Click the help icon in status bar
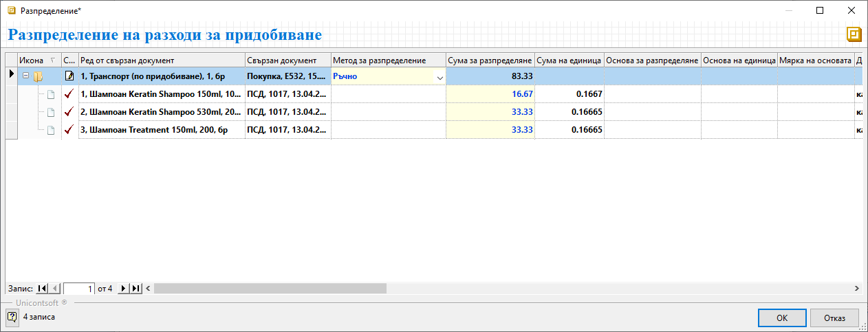Screen dimensions: 868x332 coord(12,317)
